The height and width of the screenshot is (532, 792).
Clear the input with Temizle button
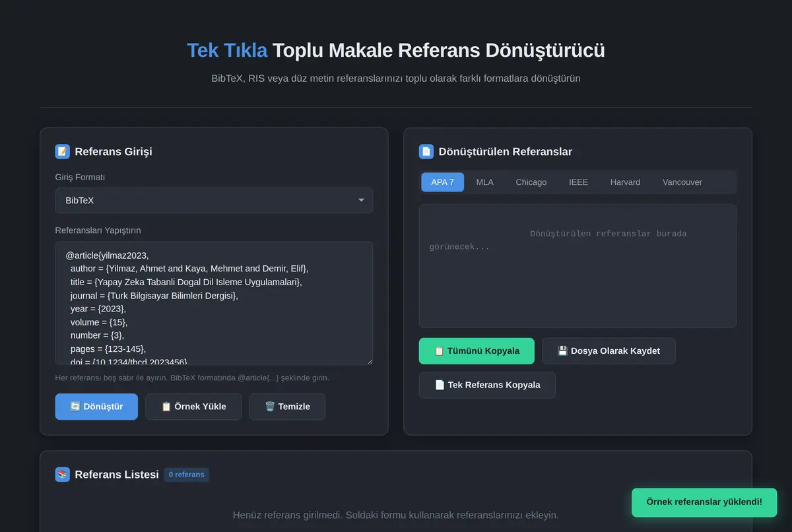(x=287, y=407)
